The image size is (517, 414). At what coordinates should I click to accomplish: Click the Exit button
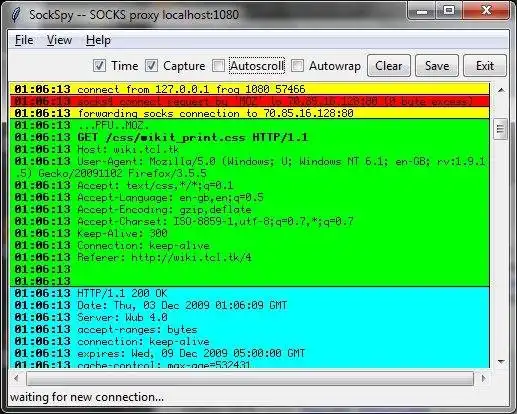coord(485,66)
